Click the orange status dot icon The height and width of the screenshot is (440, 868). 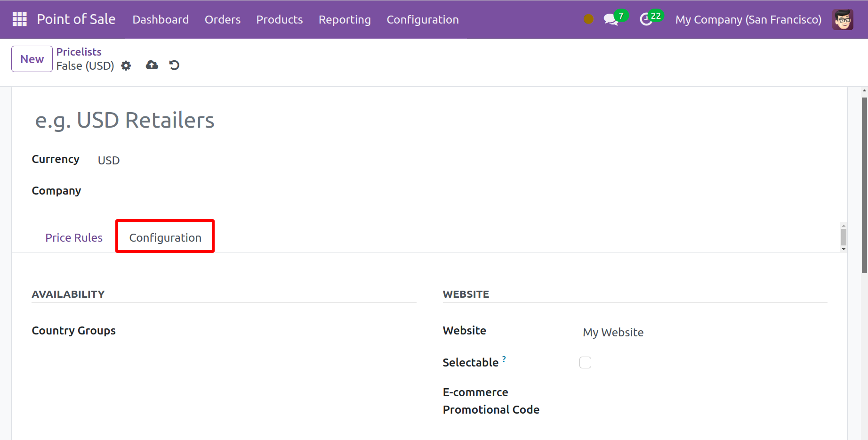click(x=588, y=19)
